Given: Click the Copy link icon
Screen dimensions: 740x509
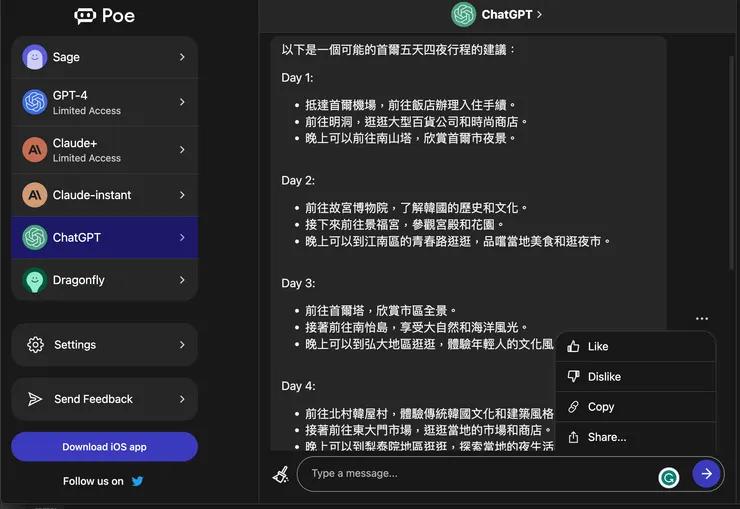Looking at the screenshot, I should point(573,407).
